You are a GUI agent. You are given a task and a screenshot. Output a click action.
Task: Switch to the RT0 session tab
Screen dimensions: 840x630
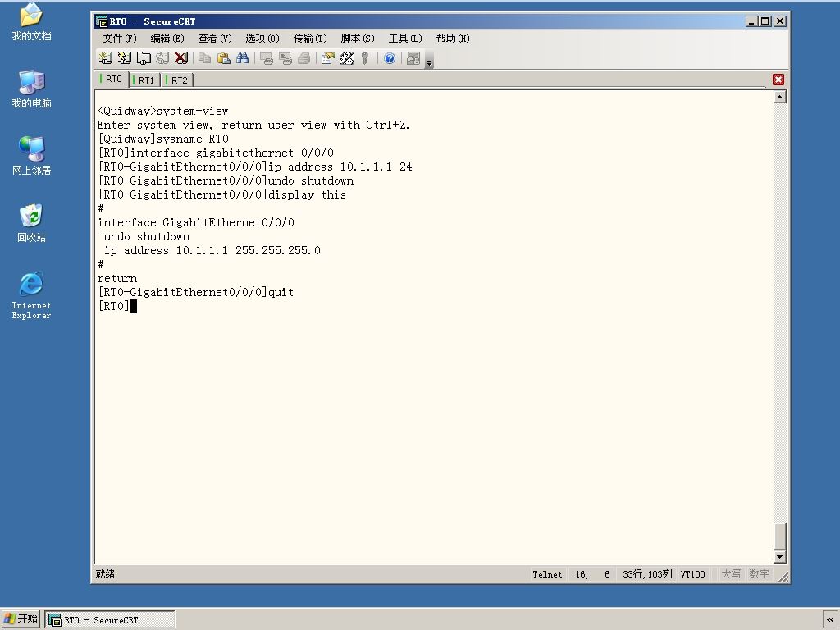pos(112,79)
